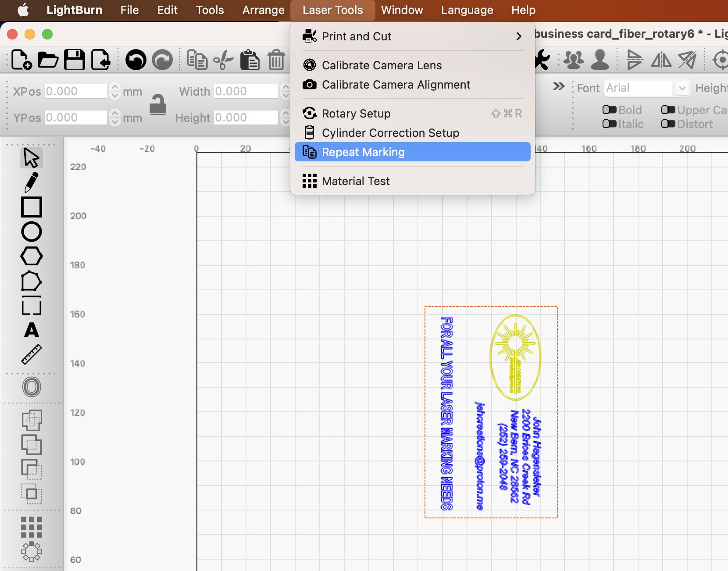Pick the Create Text tool
This screenshot has width=728, height=571.
pyautogui.click(x=31, y=330)
